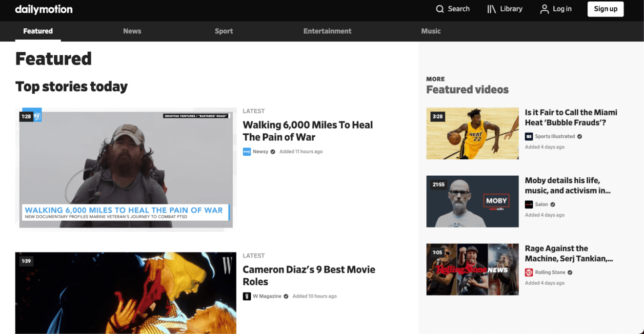This screenshot has height=334, width=644.
Task: Select the Entertainment tab
Action: (327, 31)
